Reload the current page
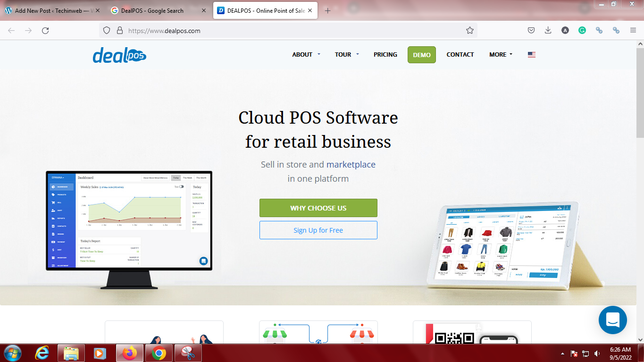644x362 pixels. [x=45, y=30]
